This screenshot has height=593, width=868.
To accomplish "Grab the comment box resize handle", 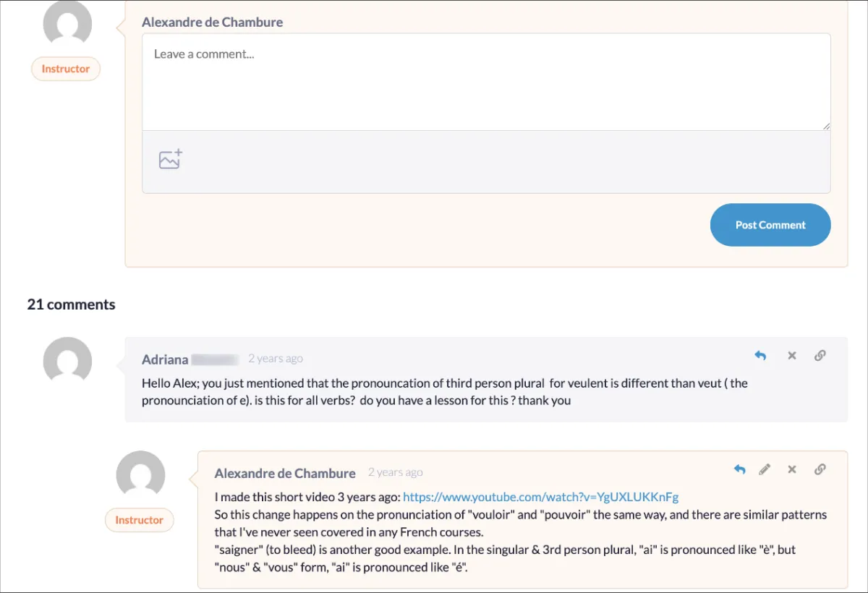I will (x=826, y=126).
